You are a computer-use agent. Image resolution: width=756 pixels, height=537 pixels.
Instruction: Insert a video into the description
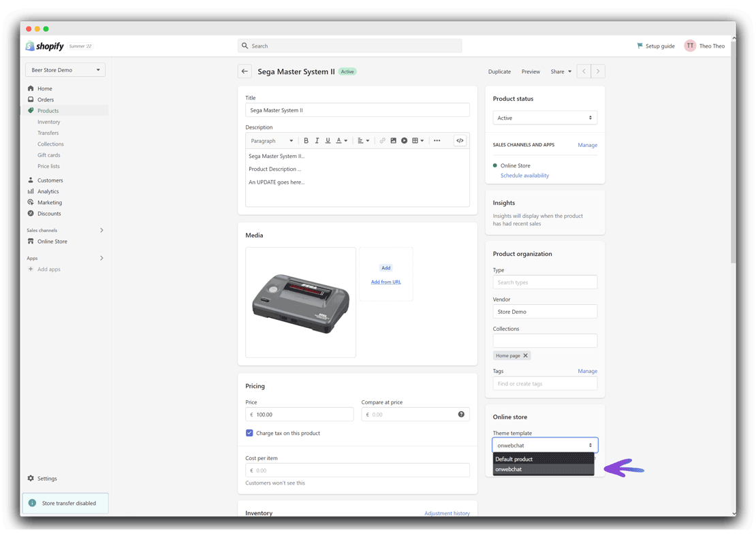[x=405, y=140]
